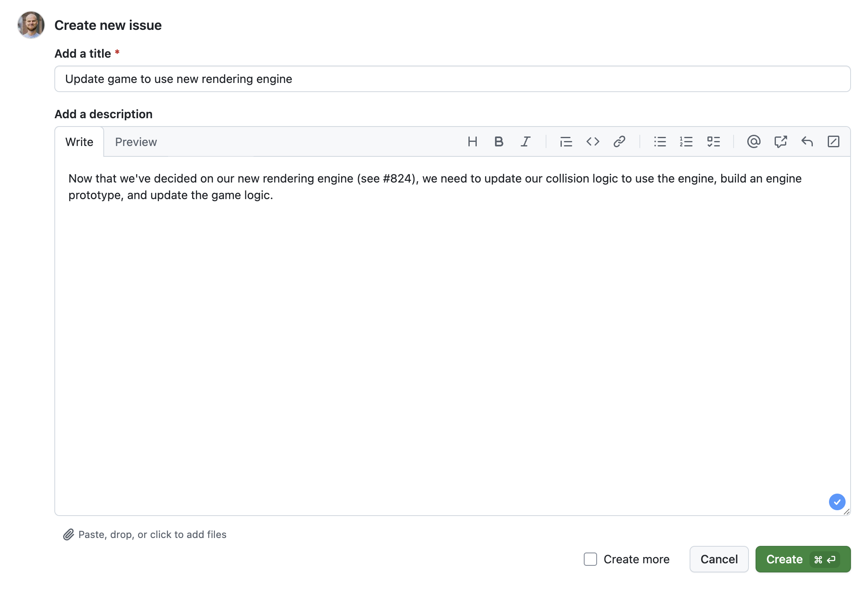Click the blue checkmark in the editor corner
868x594 pixels.
point(837,502)
